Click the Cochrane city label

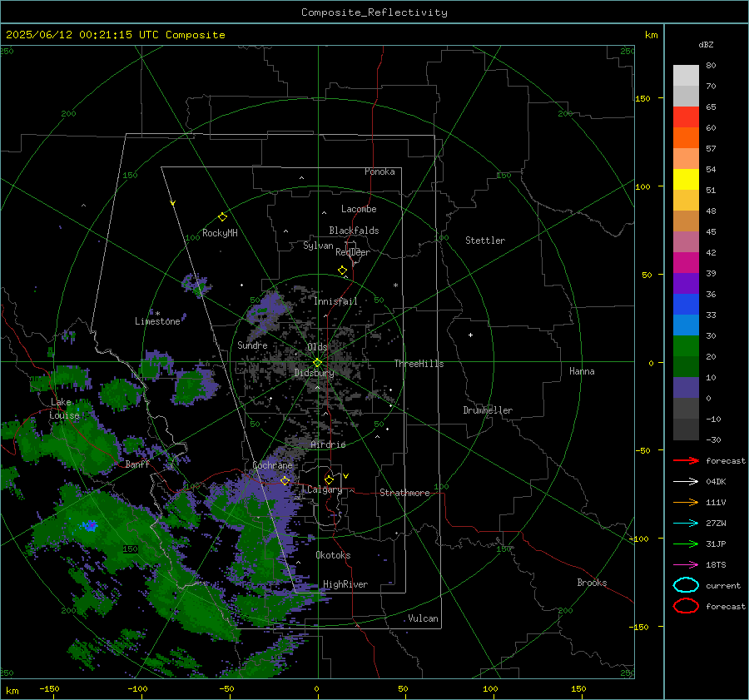point(272,465)
